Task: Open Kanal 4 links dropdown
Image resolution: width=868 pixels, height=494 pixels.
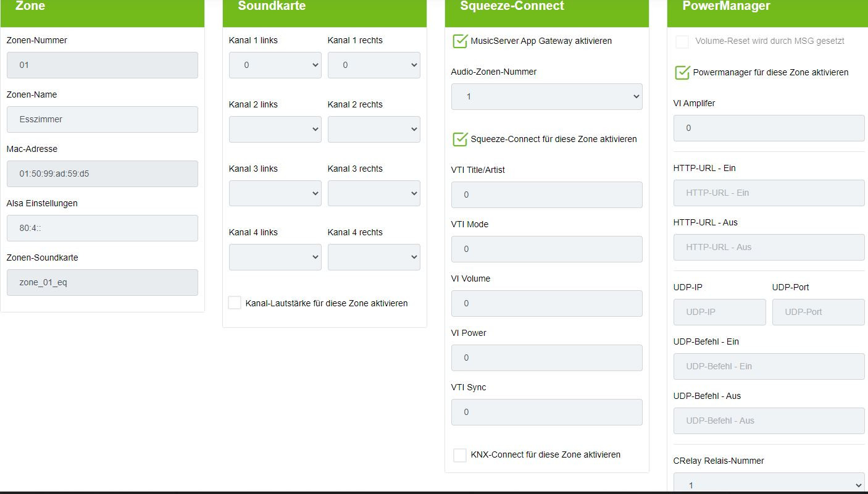Action: [275, 257]
